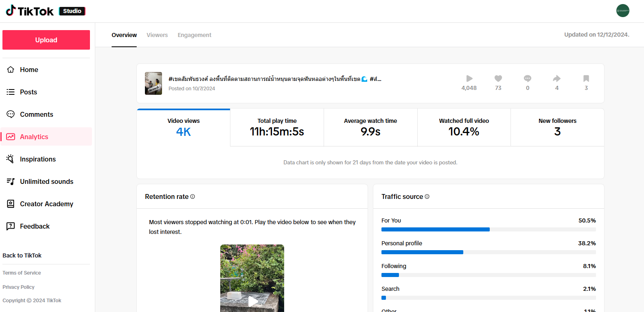Switch to the Viewers tab
The height and width of the screenshot is (312, 644).
[x=157, y=35]
